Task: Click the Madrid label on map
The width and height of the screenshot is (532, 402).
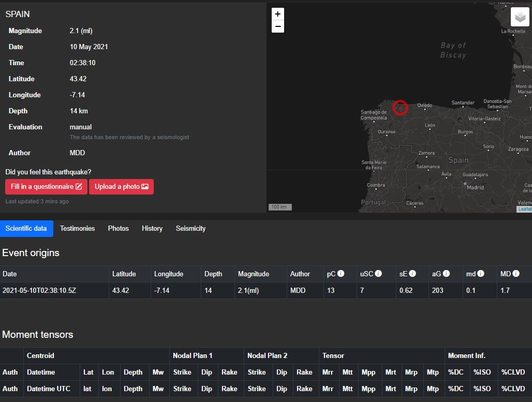Action: pyautogui.click(x=475, y=187)
